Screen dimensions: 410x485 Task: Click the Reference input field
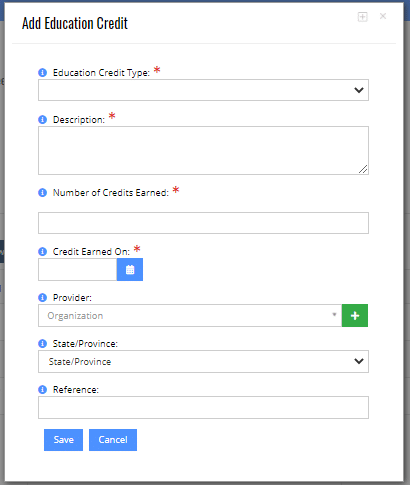203,407
